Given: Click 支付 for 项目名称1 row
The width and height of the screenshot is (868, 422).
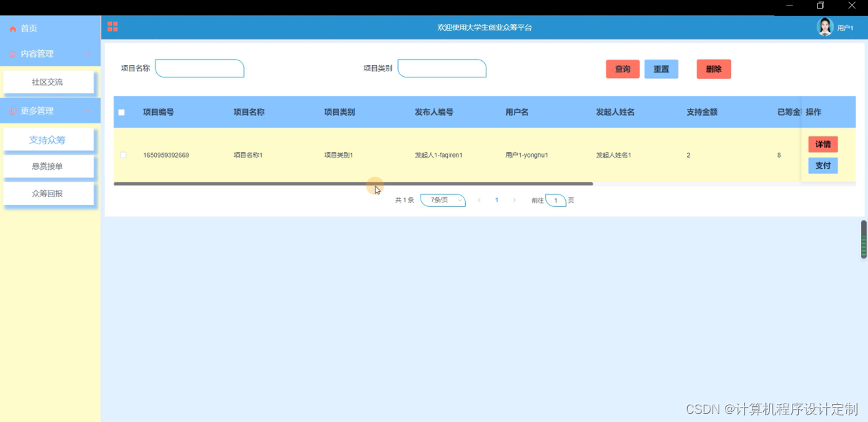Looking at the screenshot, I should [823, 166].
